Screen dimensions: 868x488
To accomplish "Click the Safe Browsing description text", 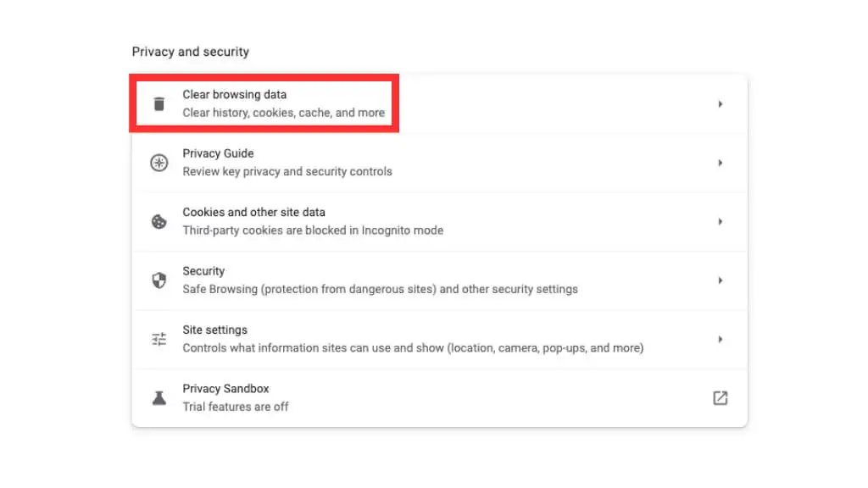I will (x=380, y=289).
